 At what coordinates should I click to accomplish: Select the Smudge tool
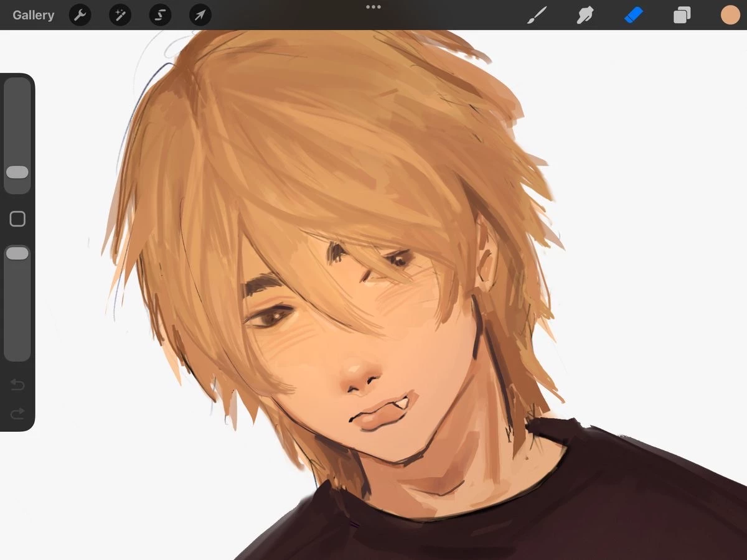pyautogui.click(x=585, y=15)
